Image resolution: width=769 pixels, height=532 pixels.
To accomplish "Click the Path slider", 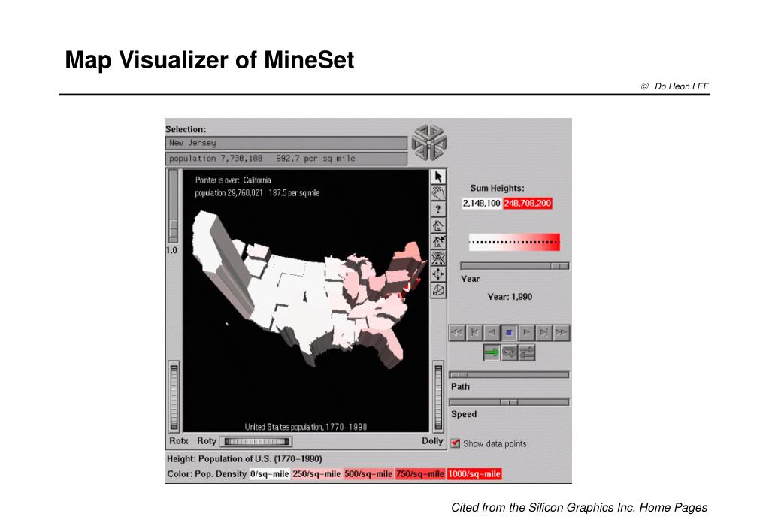I will point(509,375).
